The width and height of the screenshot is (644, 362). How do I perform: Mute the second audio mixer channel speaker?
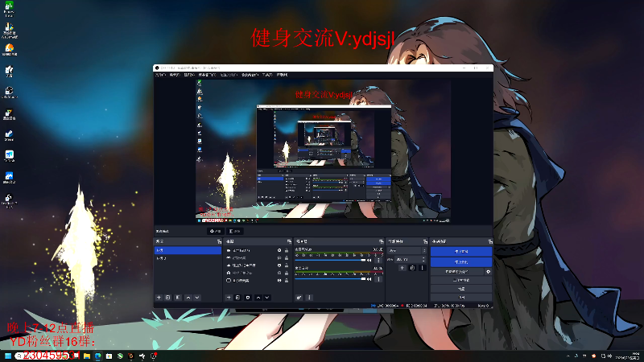(x=369, y=279)
